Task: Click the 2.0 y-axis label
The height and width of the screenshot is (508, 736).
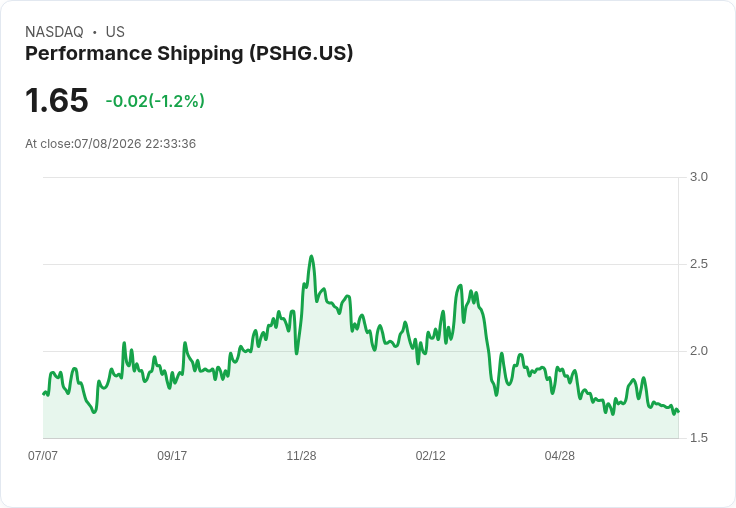Action: tap(698, 351)
